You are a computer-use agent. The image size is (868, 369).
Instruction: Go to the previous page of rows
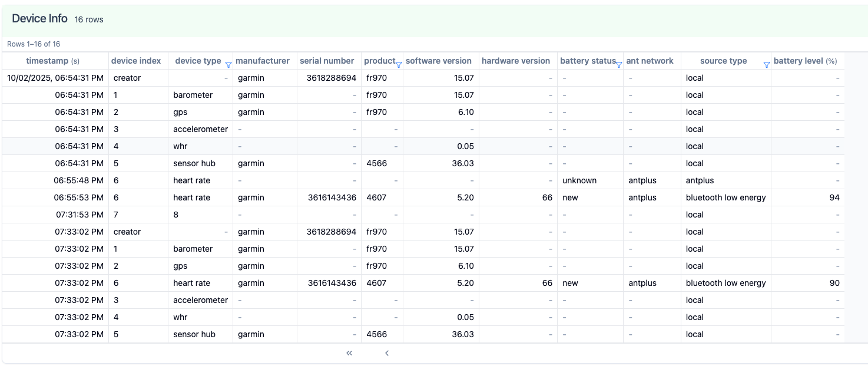pyautogui.click(x=387, y=353)
